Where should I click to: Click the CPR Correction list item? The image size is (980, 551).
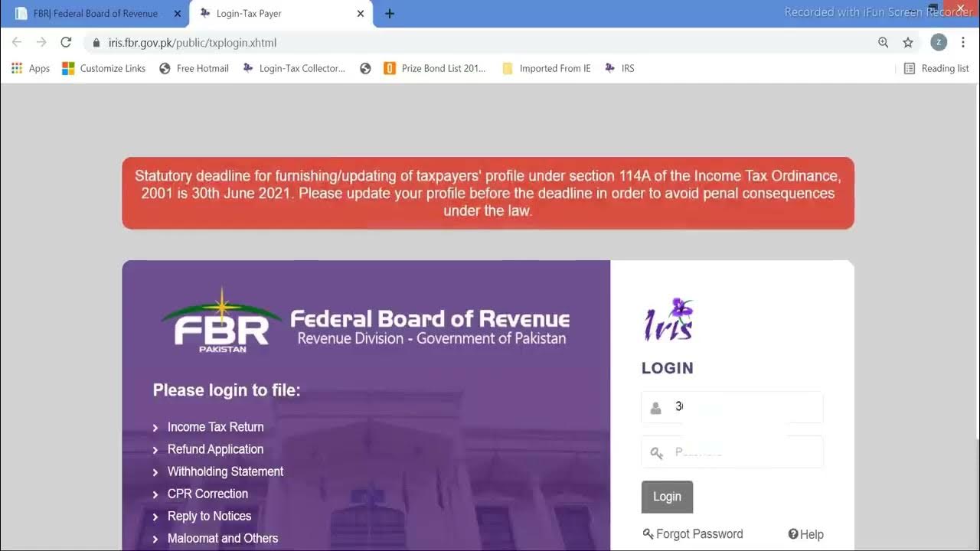click(x=207, y=494)
